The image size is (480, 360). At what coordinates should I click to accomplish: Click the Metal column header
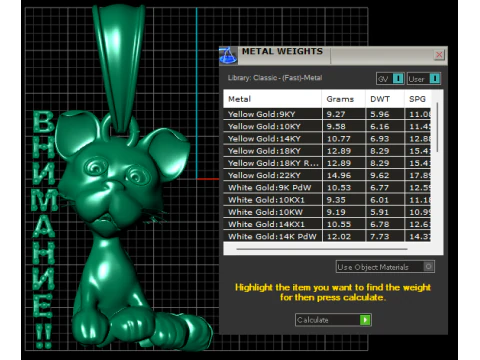point(272,99)
